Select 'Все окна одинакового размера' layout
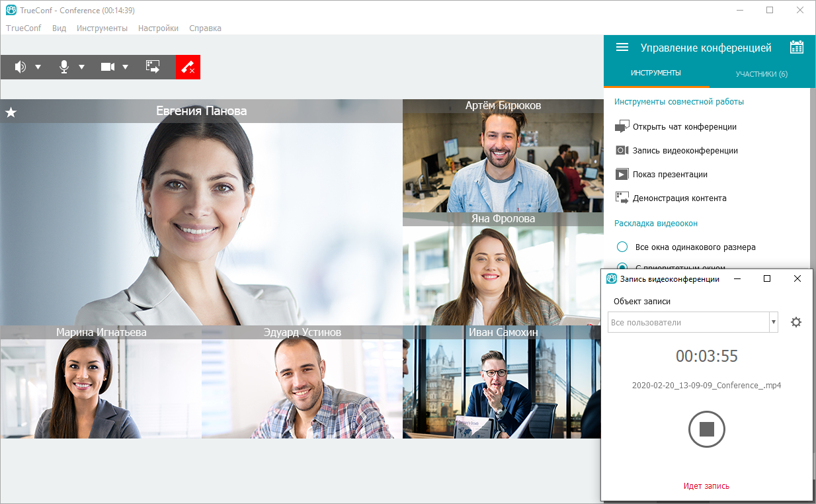Viewport: 816px width, 504px height. click(x=622, y=247)
